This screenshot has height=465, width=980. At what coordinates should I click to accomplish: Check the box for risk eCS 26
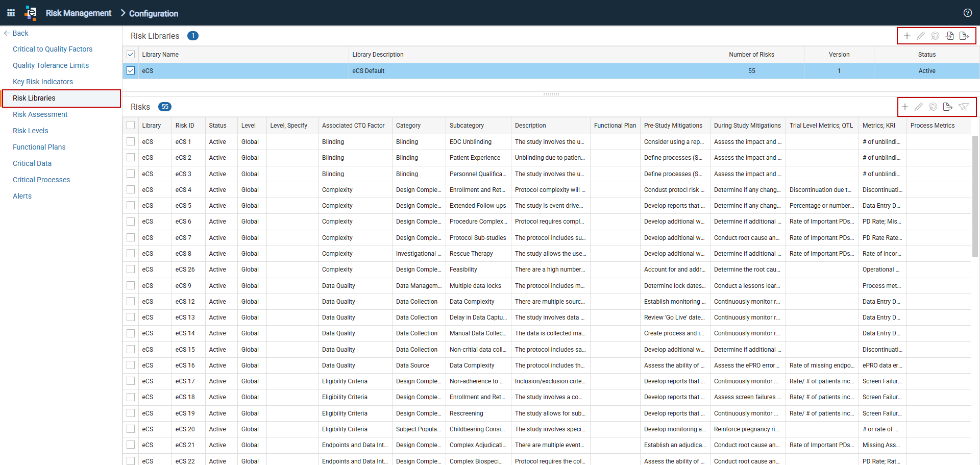(x=131, y=269)
